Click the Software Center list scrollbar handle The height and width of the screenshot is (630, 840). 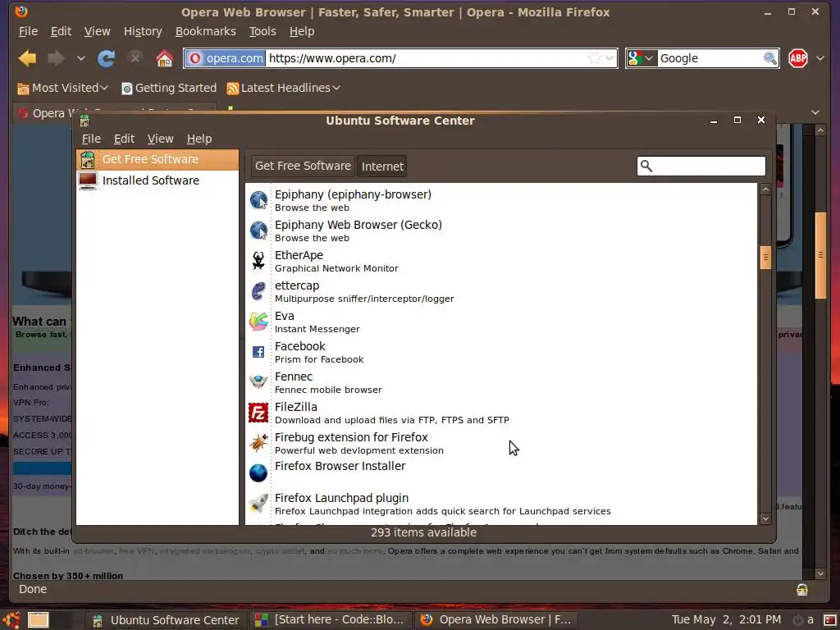point(765,258)
